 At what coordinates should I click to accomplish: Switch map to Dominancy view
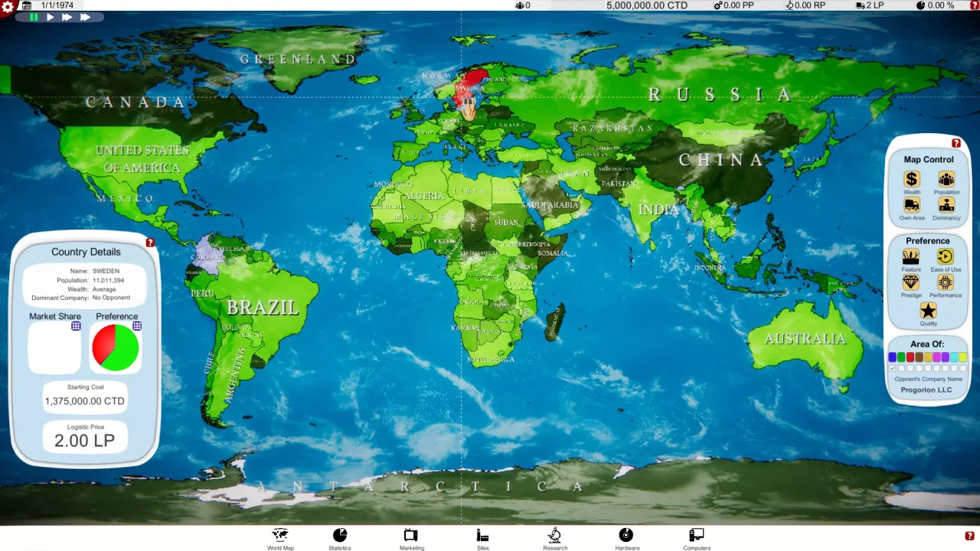(946, 207)
